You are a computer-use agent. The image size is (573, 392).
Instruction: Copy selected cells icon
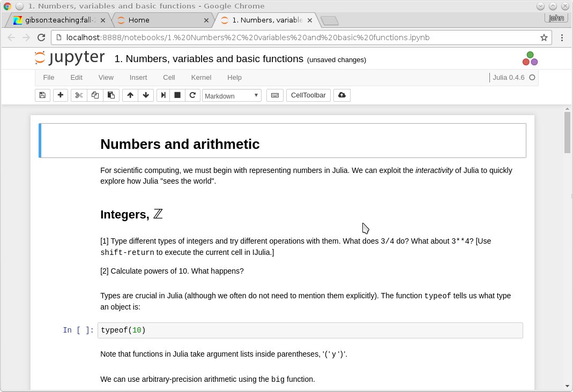click(x=95, y=95)
